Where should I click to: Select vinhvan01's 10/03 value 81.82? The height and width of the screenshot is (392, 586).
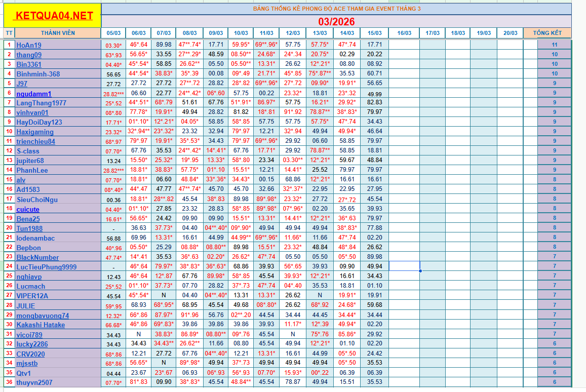pyautogui.click(x=241, y=112)
